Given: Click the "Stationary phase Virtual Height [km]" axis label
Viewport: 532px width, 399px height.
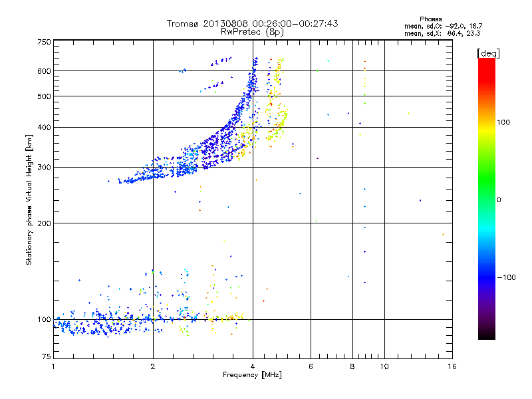Looking at the screenshot, I should [x=29, y=200].
